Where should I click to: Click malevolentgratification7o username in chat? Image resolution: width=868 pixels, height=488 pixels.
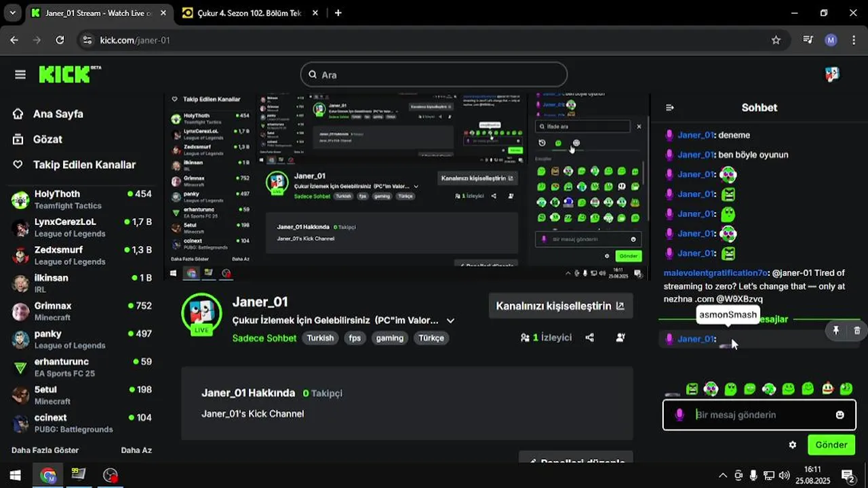click(x=715, y=272)
